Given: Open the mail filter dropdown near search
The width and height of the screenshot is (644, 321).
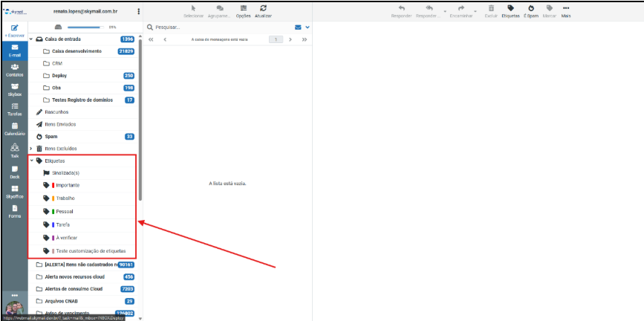Looking at the screenshot, I should click(308, 27).
